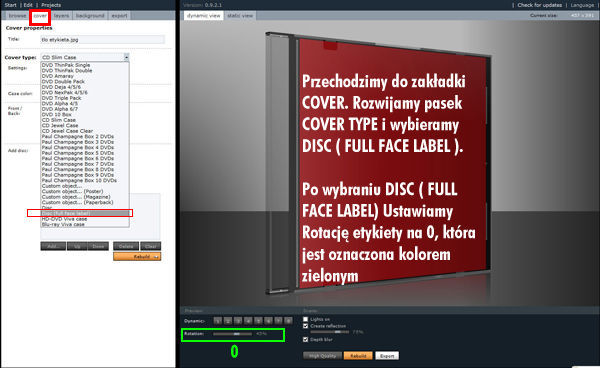This screenshot has height=368, width=600.
Task: Choose DVD Double Pack cover type
Action: [63, 81]
